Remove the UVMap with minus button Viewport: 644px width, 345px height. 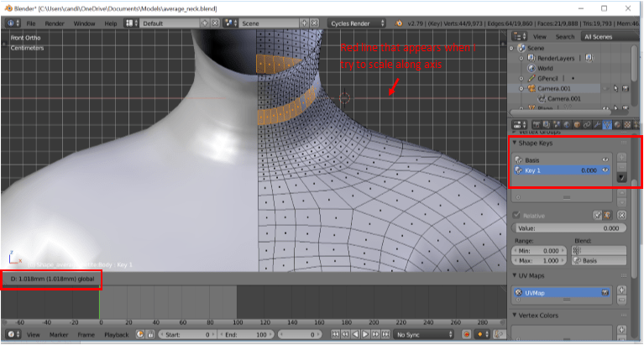click(622, 301)
